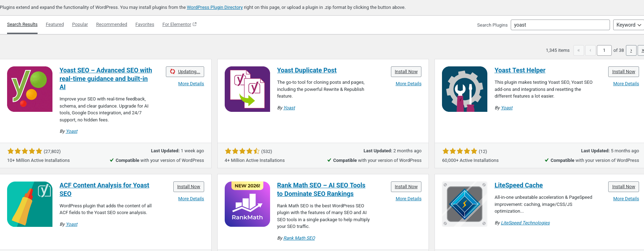The image size is (644, 251).
Task: View More Details for ACF Content Analysis
Action: tap(191, 198)
